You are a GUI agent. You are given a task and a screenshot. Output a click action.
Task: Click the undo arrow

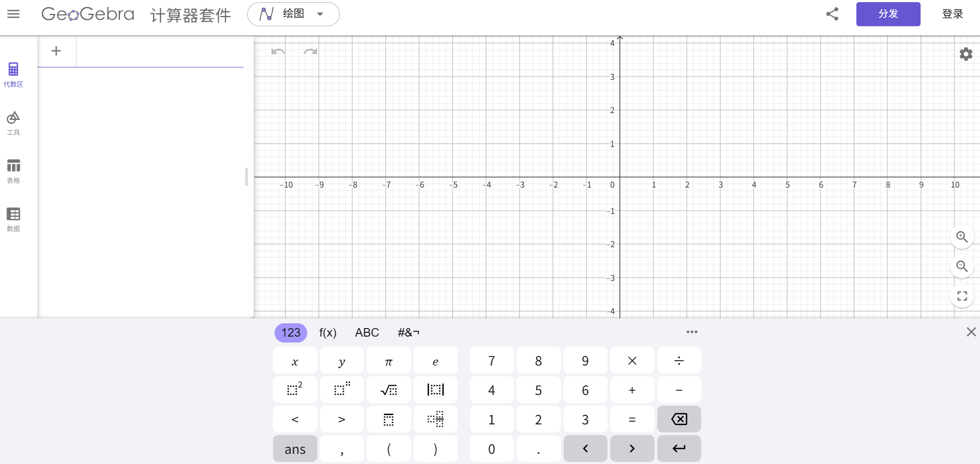[x=278, y=51]
